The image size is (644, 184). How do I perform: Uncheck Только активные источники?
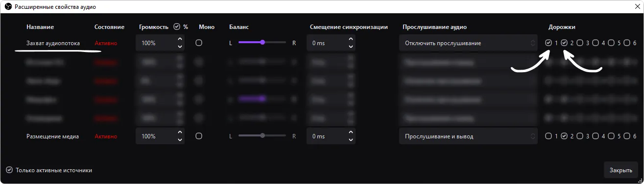coord(9,170)
